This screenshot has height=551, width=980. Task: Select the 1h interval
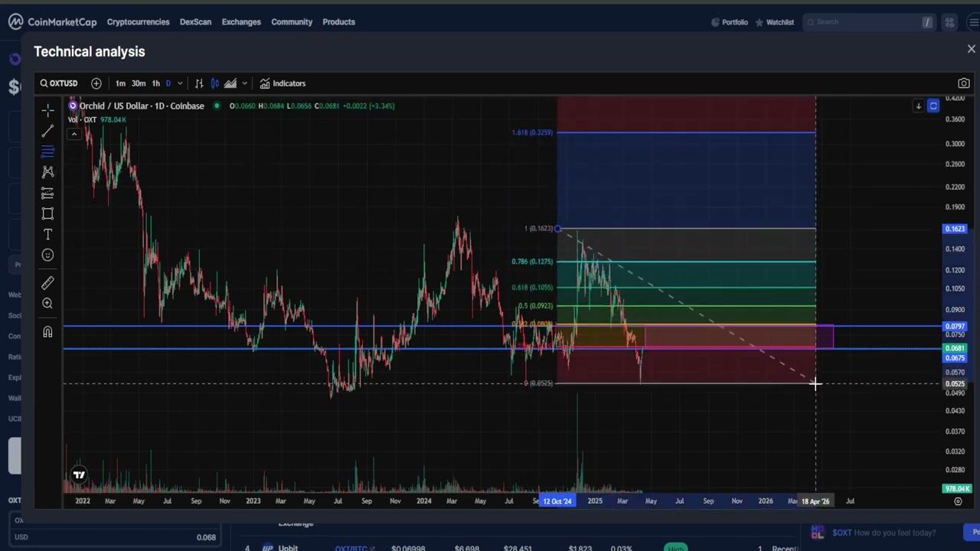pyautogui.click(x=155, y=83)
